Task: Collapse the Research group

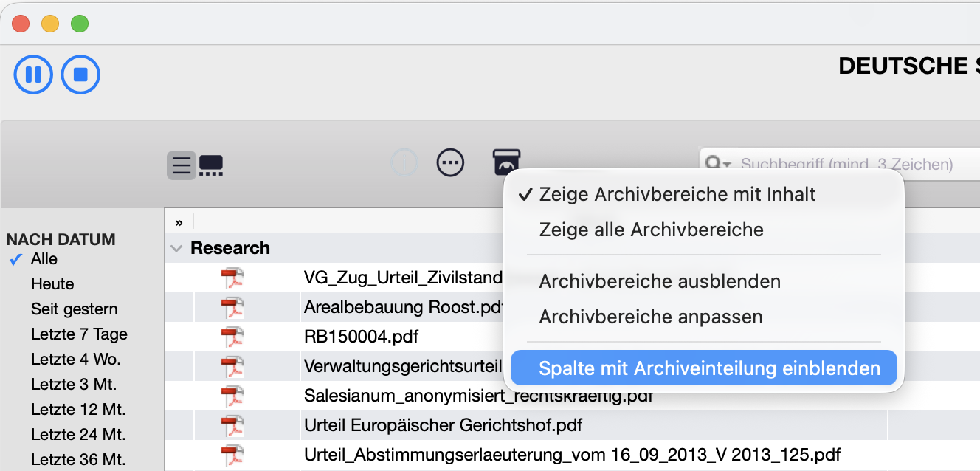Action: click(x=176, y=249)
